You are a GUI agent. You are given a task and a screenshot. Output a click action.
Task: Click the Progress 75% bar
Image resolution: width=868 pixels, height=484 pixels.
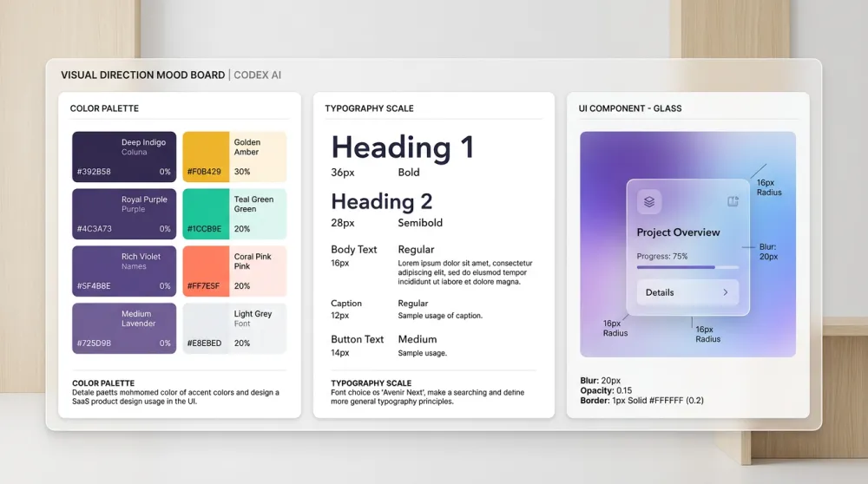click(x=687, y=267)
